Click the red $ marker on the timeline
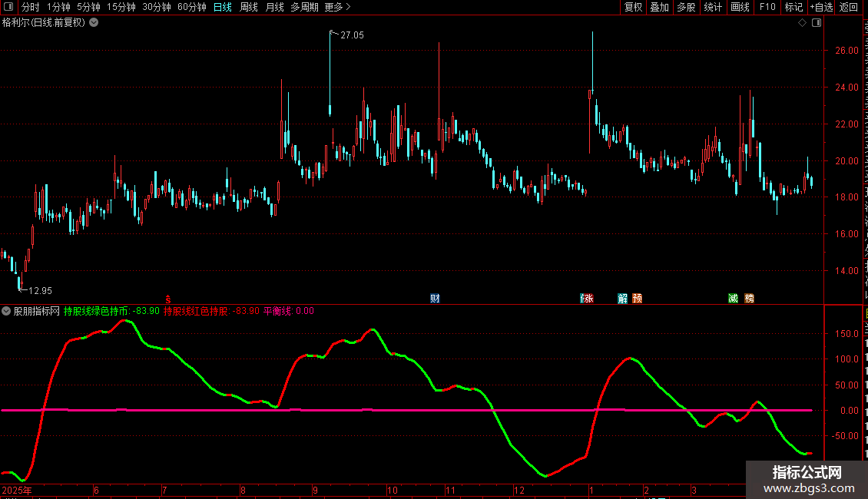This screenshot has height=499, width=868. [x=168, y=299]
